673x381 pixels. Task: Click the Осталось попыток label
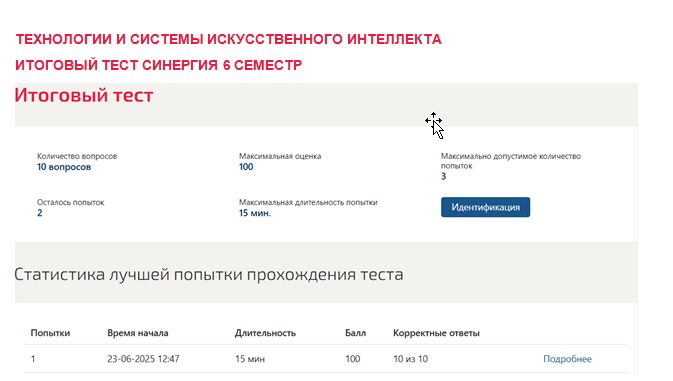tap(70, 203)
